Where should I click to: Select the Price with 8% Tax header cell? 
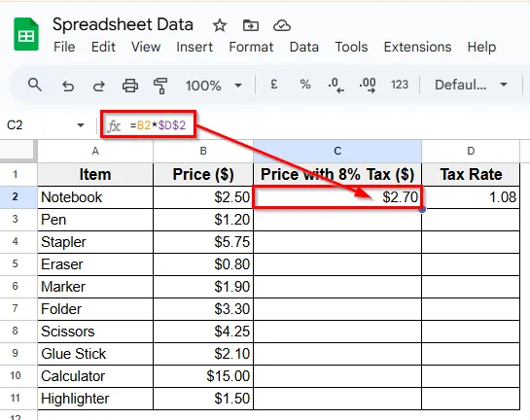click(x=337, y=175)
